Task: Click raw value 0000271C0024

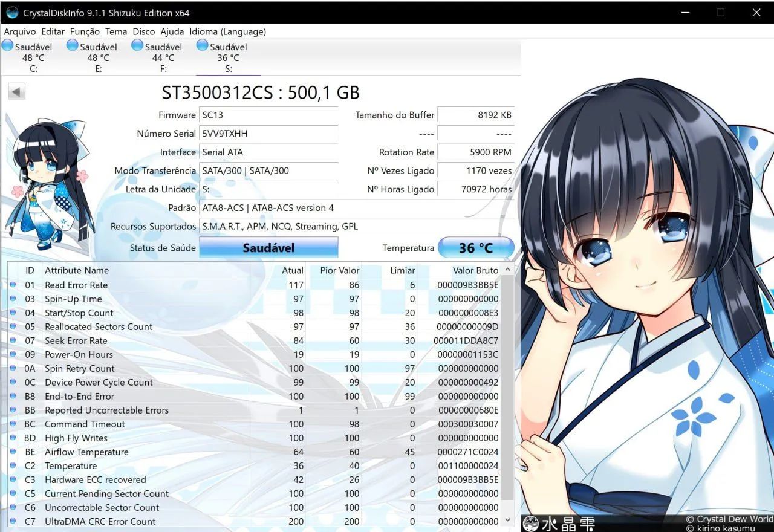Action: click(469, 452)
